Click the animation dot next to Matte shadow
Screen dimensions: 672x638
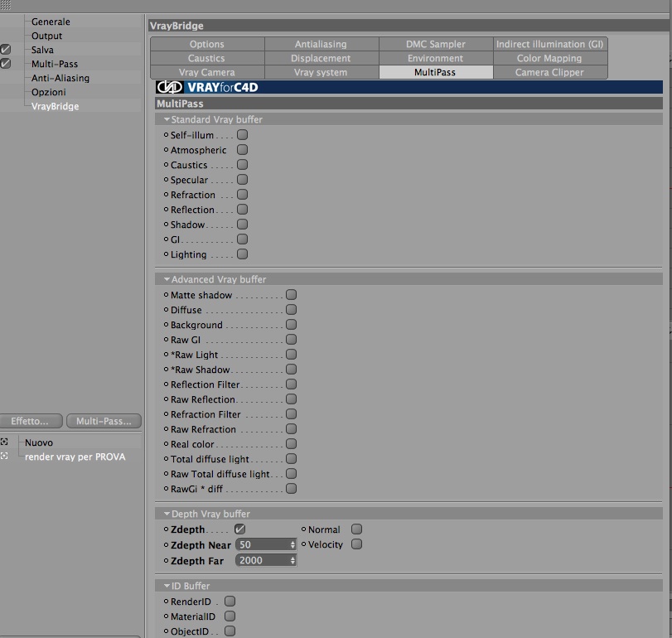point(167,295)
